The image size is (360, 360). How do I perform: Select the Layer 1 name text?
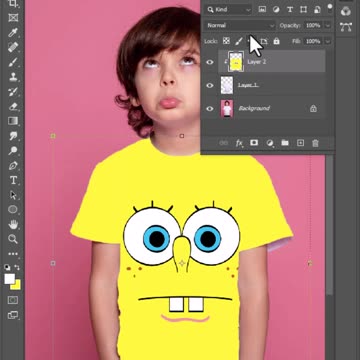pyautogui.click(x=248, y=85)
